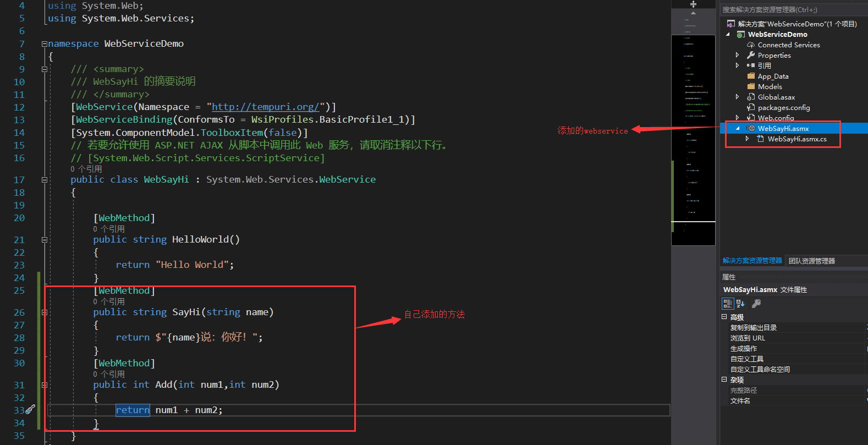The width and height of the screenshot is (868, 445).
Task: Collapse the WebServiceDemo project node
Action: (728, 34)
